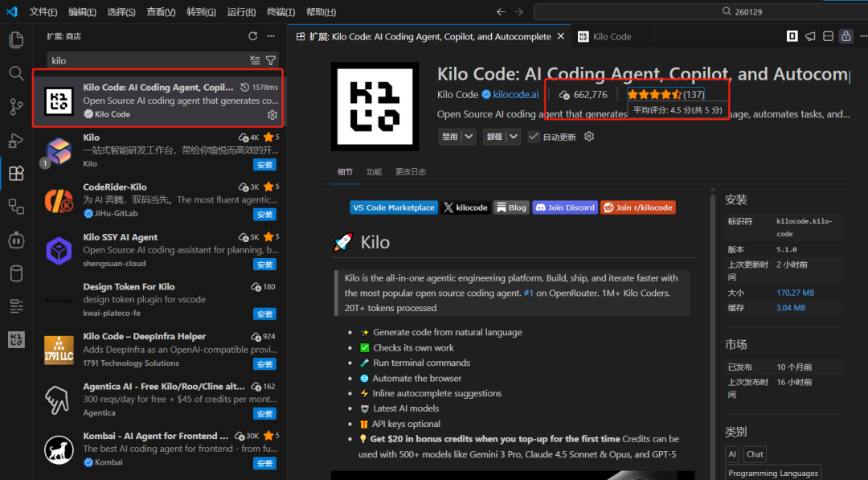Screen dimensions: 868x480
Task: Click the lock icon in editor toolbar
Action: 845,36
